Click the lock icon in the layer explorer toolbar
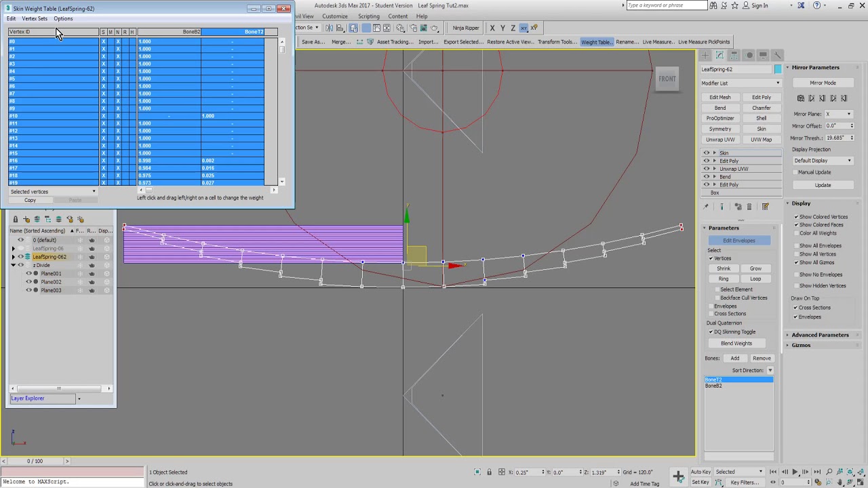 [x=16, y=219]
